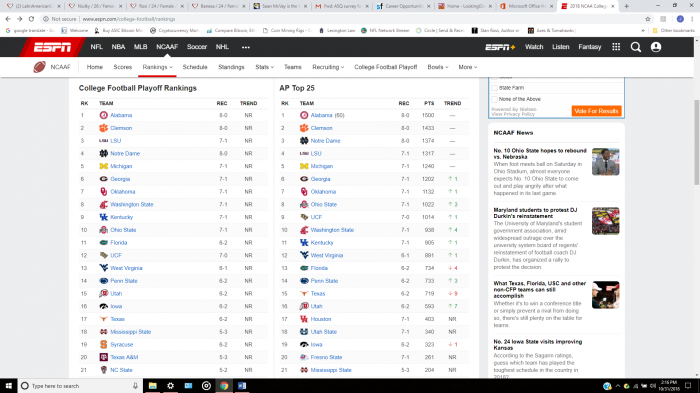Image resolution: width=700 pixels, height=393 pixels.
Task: Click the Windows search box
Action: 80,386
